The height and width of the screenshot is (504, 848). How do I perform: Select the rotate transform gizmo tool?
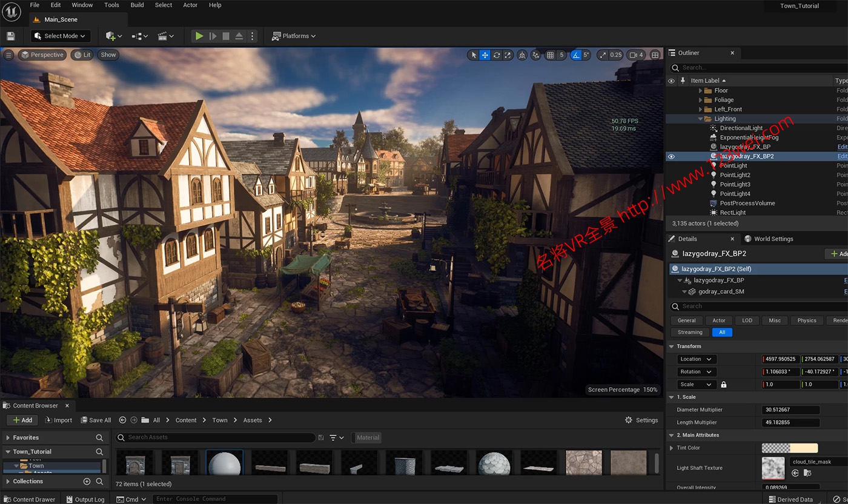pyautogui.click(x=497, y=55)
